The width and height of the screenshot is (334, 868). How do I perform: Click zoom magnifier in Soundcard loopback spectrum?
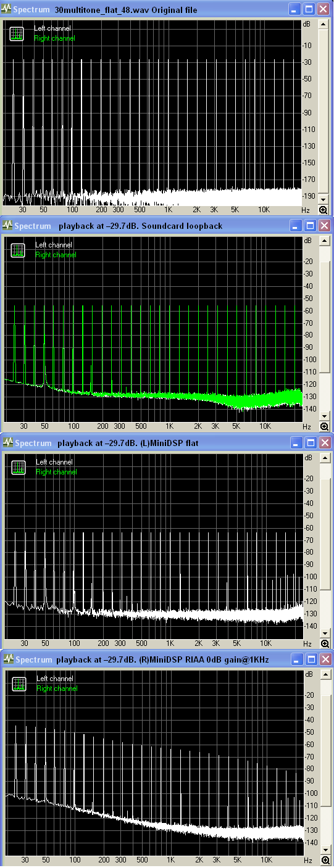point(324,427)
